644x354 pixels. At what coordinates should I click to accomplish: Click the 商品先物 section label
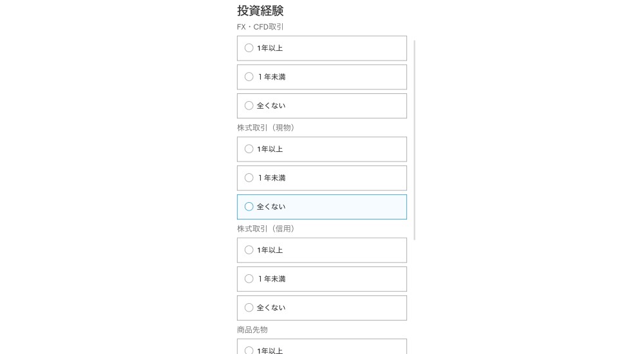(x=252, y=330)
